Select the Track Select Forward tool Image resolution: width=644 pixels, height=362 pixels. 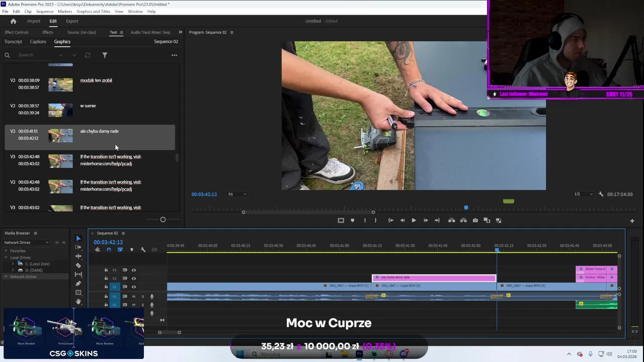point(78,247)
